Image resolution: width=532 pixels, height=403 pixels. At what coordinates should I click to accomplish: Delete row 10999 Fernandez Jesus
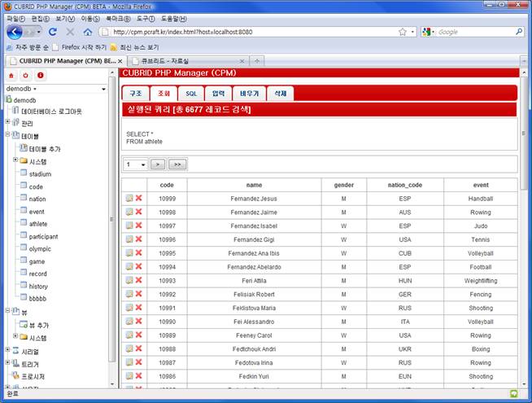(138, 199)
